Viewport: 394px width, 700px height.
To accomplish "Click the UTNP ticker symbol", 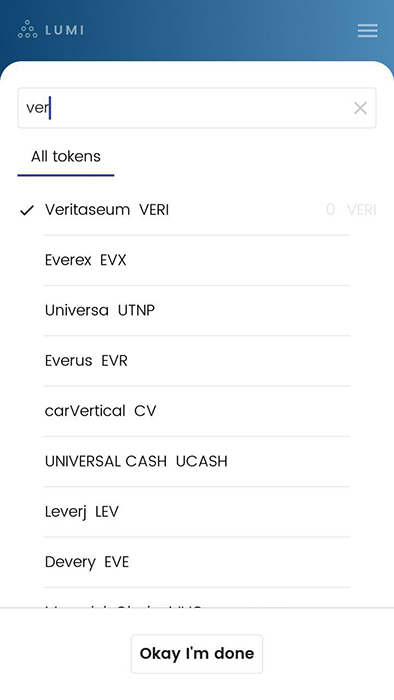I will (136, 310).
